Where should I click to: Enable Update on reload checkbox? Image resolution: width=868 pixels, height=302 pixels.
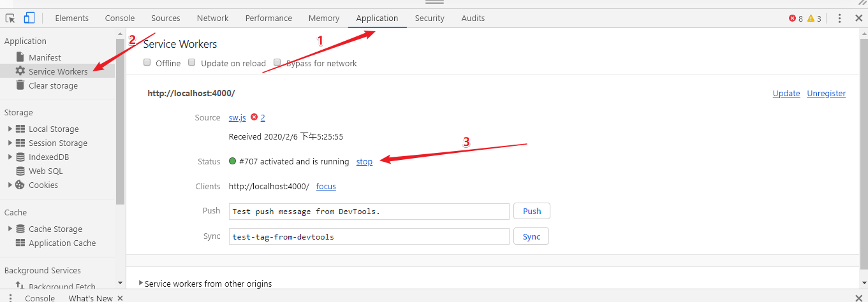192,62
